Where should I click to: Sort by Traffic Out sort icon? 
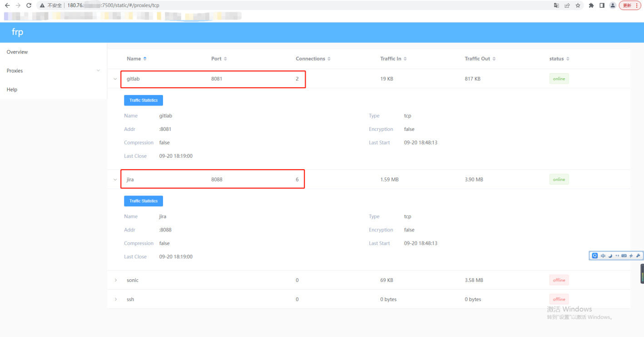click(494, 59)
